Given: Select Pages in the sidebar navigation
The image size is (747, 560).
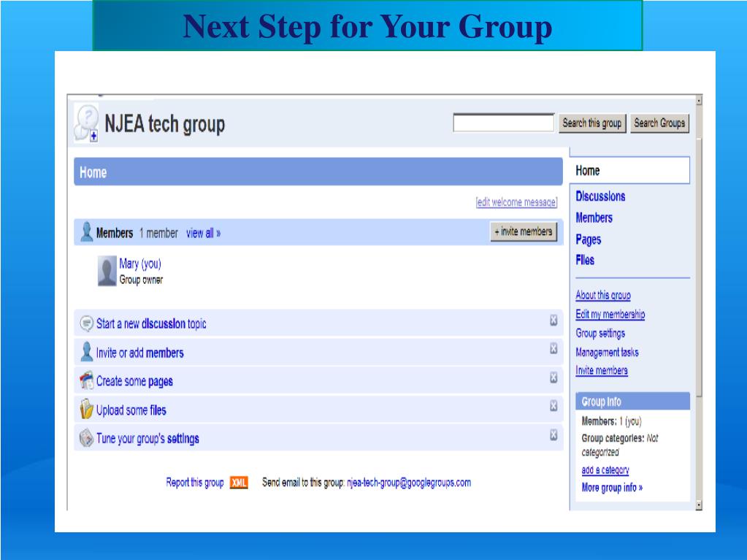Looking at the screenshot, I should (589, 239).
